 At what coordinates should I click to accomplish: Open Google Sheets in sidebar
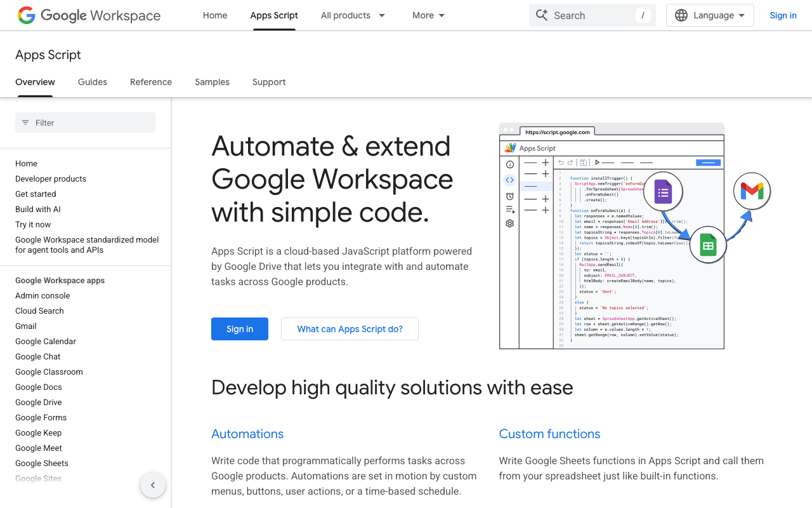[42, 464]
